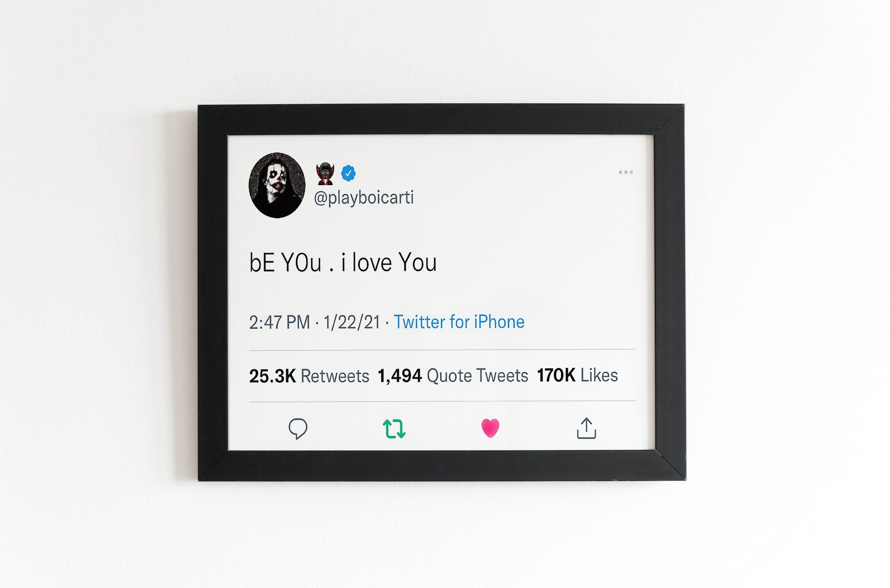Click the 1/22/21 date text
Screen dimensions: 890x588
click(x=352, y=322)
